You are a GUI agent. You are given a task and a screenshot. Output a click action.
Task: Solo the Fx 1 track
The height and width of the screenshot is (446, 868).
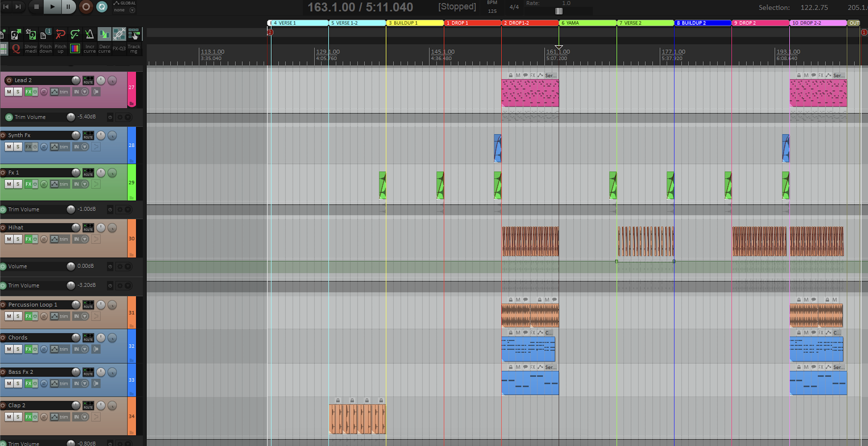[18, 184]
